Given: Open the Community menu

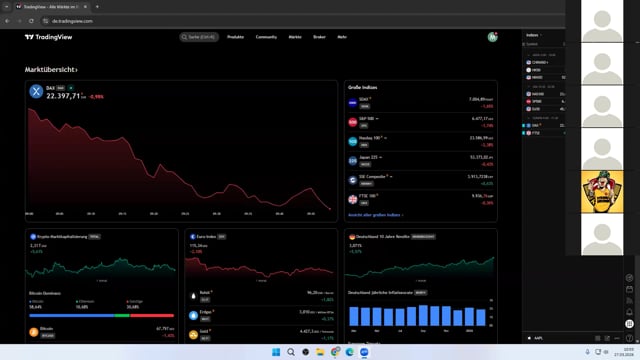Looking at the screenshot, I should 266,37.
